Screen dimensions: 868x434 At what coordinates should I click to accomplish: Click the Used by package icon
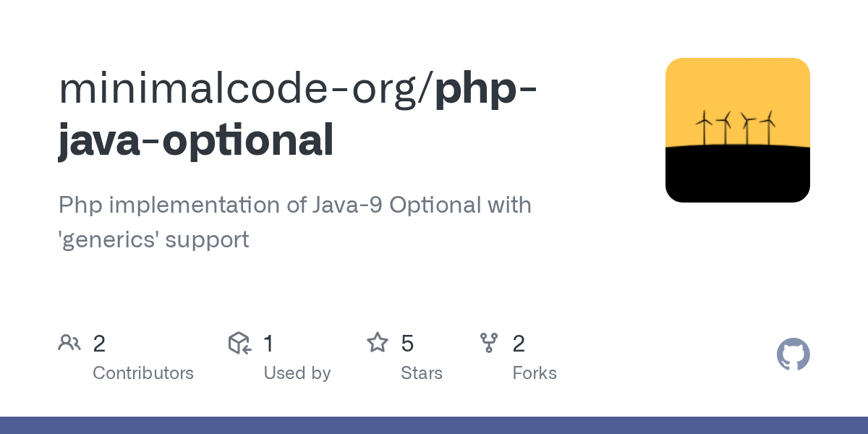coord(239,343)
